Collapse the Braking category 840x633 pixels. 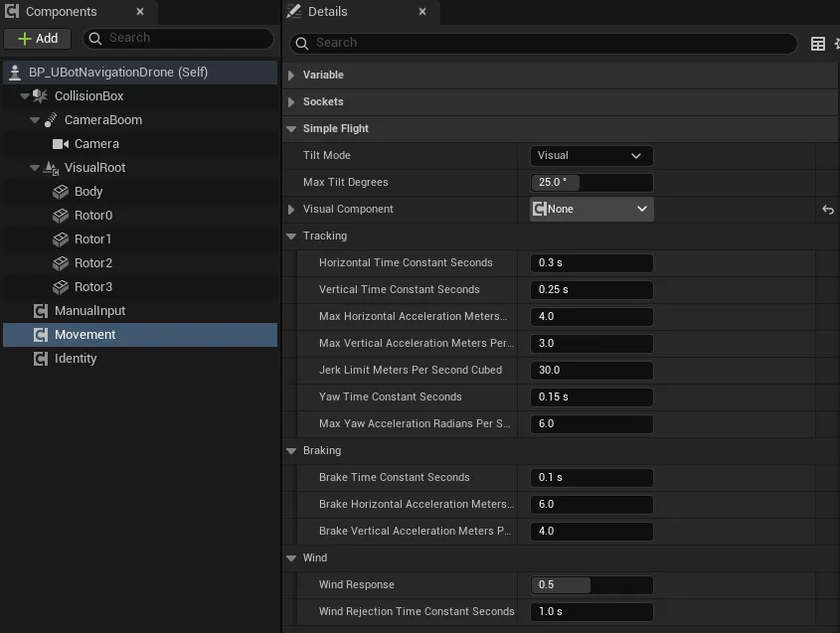(291, 451)
